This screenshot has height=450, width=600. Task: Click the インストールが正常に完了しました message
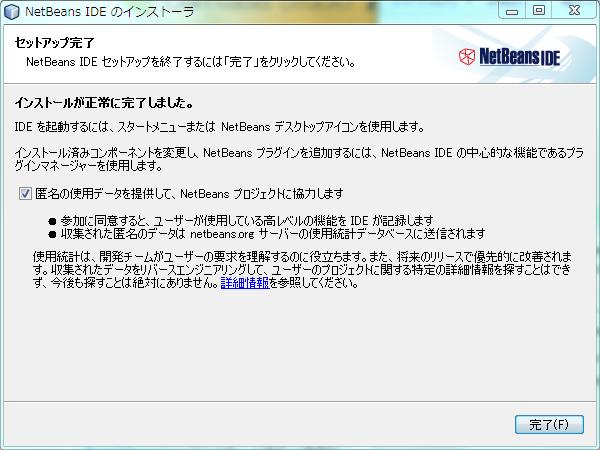[104, 103]
